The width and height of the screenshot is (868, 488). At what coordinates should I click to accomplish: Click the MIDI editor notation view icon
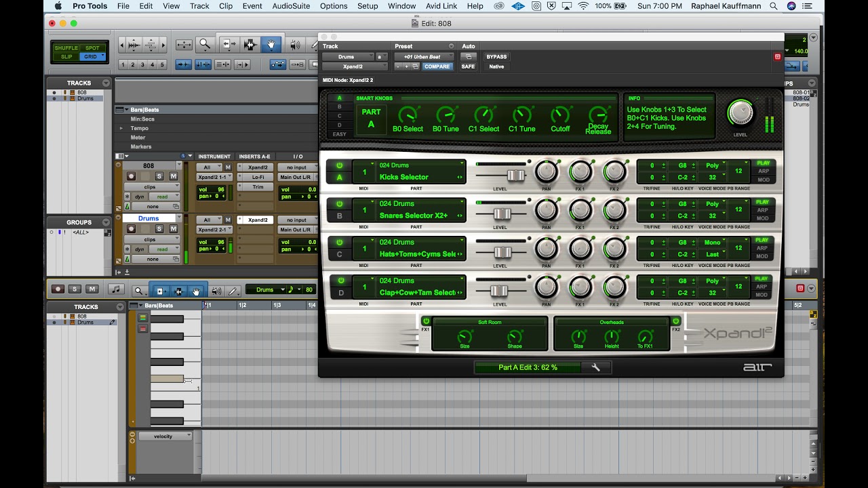(x=116, y=289)
